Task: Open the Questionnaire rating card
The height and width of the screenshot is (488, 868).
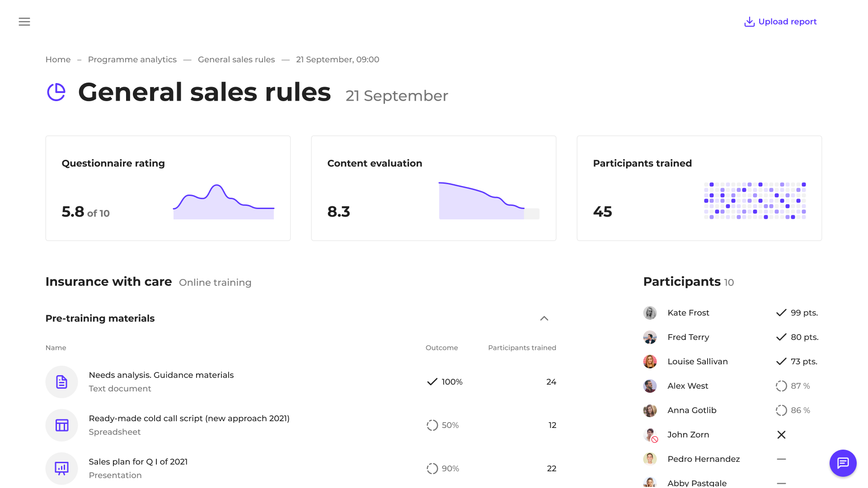Action: point(168,188)
